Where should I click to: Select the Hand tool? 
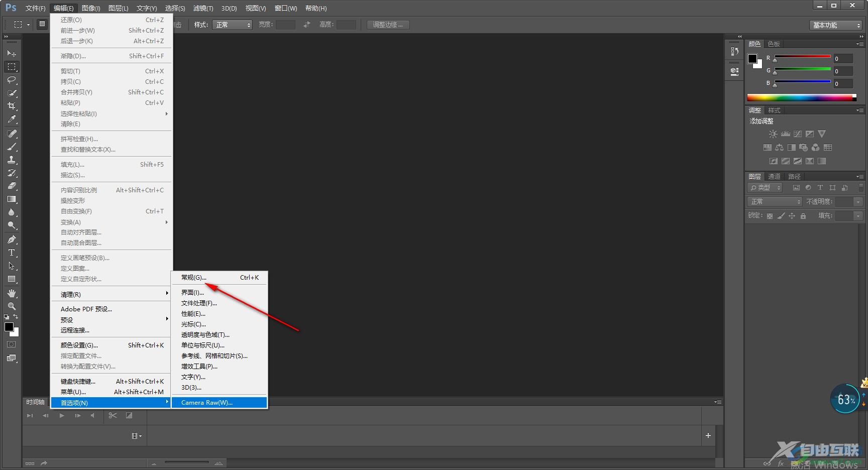point(12,293)
